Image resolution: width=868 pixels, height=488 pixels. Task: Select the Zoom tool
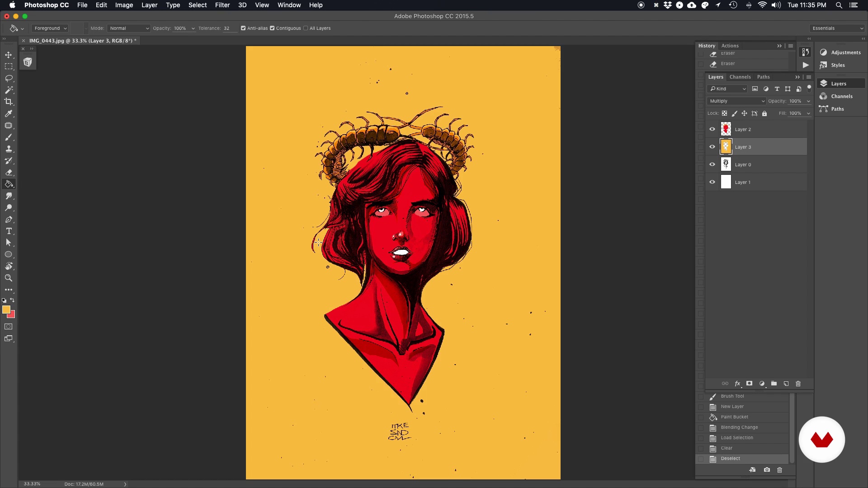click(9, 278)
